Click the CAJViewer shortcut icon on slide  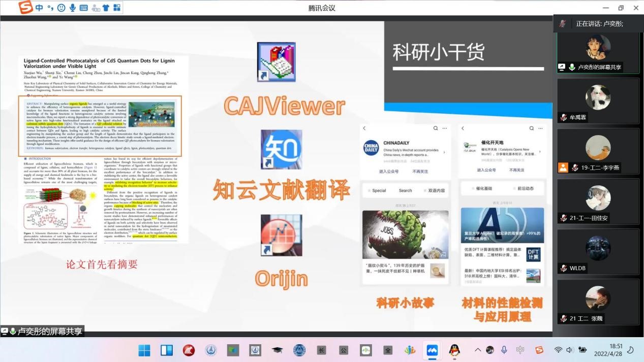(276, 62)
